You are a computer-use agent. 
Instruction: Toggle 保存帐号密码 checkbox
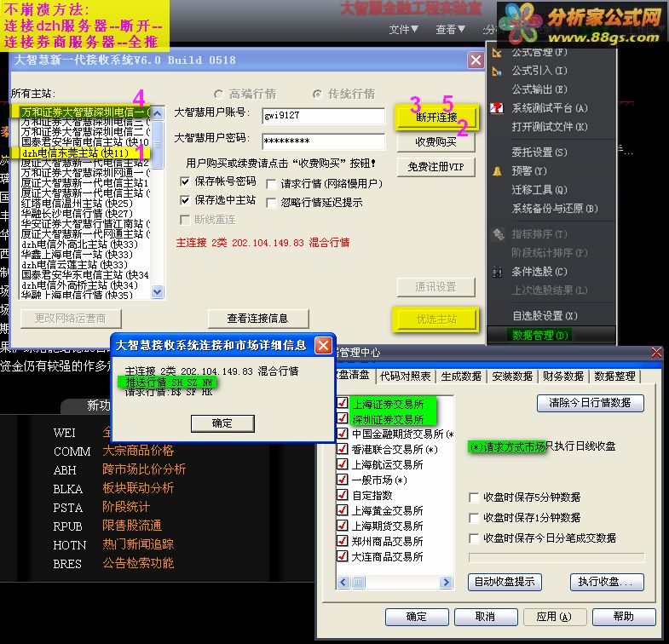185,181
